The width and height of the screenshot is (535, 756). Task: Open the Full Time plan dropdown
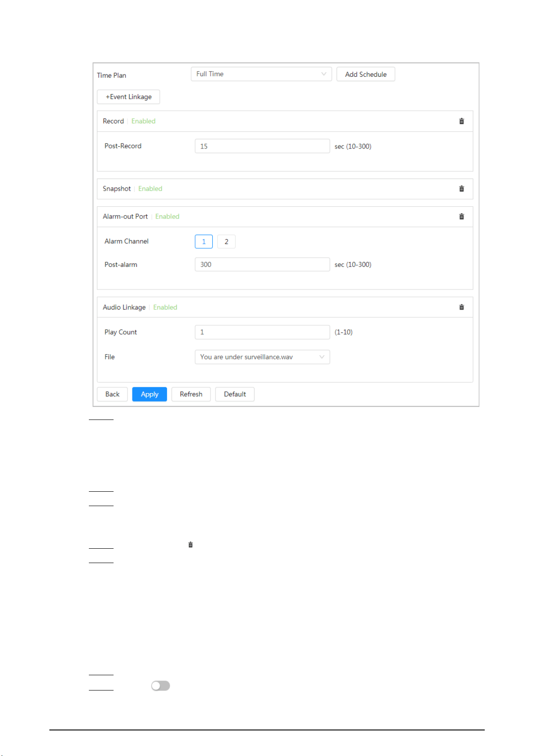(x=261, y=74)
